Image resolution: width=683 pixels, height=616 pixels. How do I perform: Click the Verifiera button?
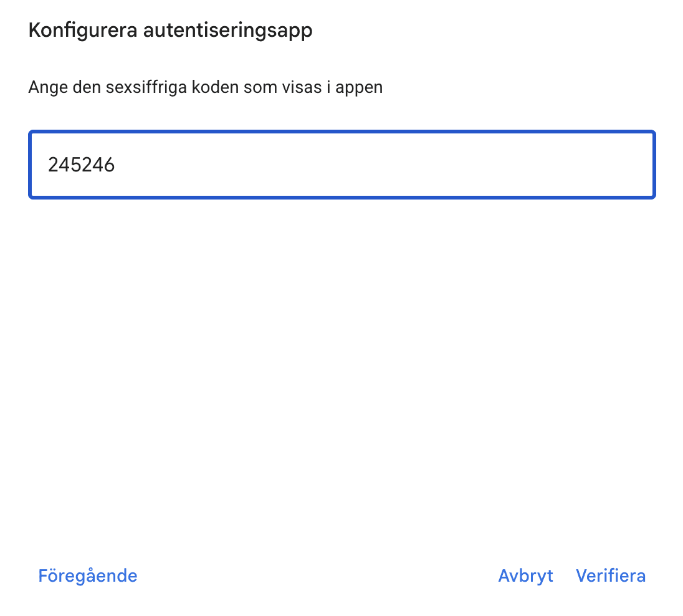tap(610, 575)
